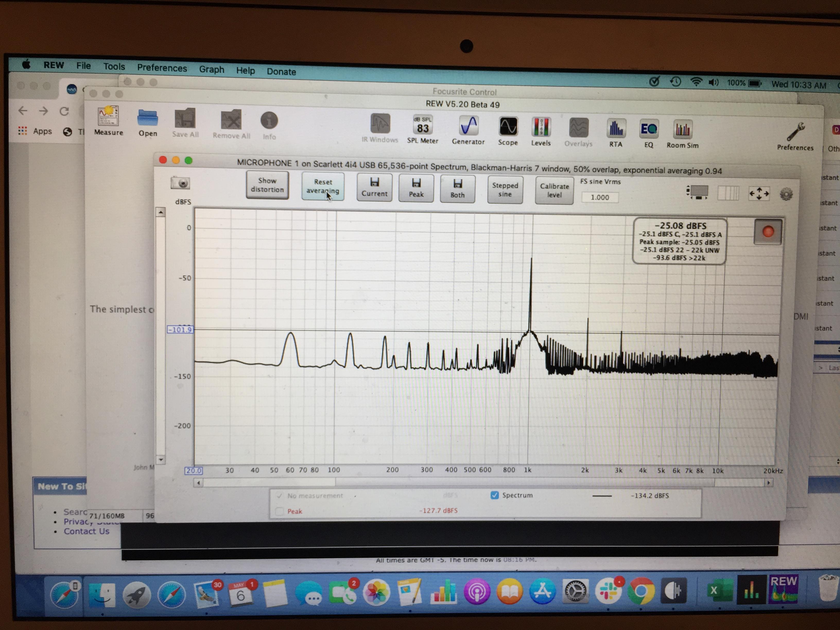Enable the Peak trace checkbox
The width and height of the screenshot is (840, 630).
[x=280, y=511]
